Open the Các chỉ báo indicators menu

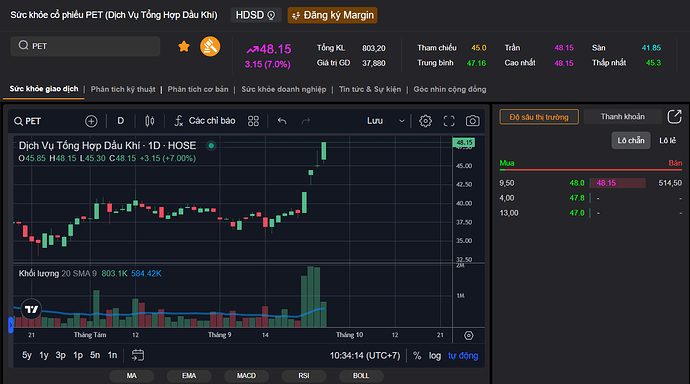coord(205,121)
